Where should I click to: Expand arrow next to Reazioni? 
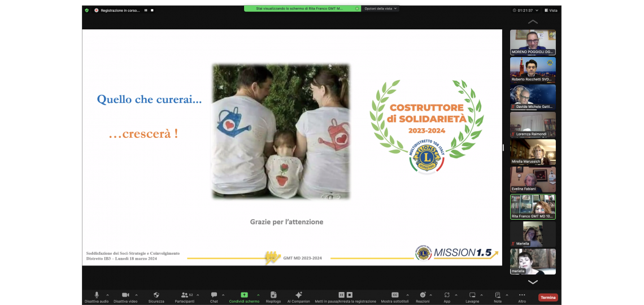point(430,295)
